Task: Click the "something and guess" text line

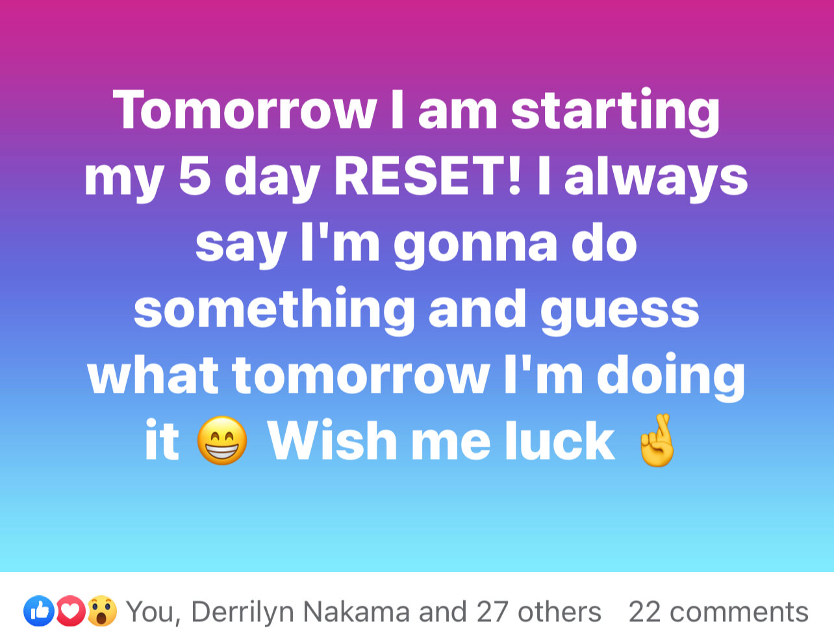Action: pyautogui.click(x=416, y=310)
